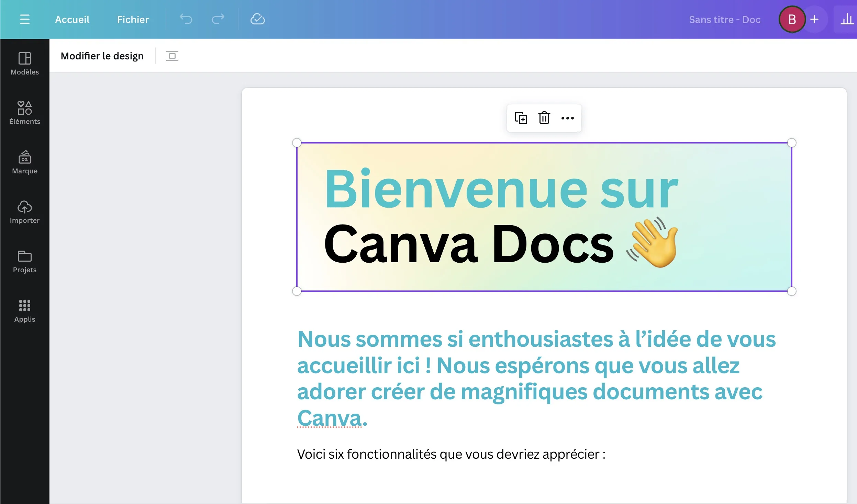Viewport: 857px width, 504px height.
Task: Open the B user avatar
Action: pos(792,20)
